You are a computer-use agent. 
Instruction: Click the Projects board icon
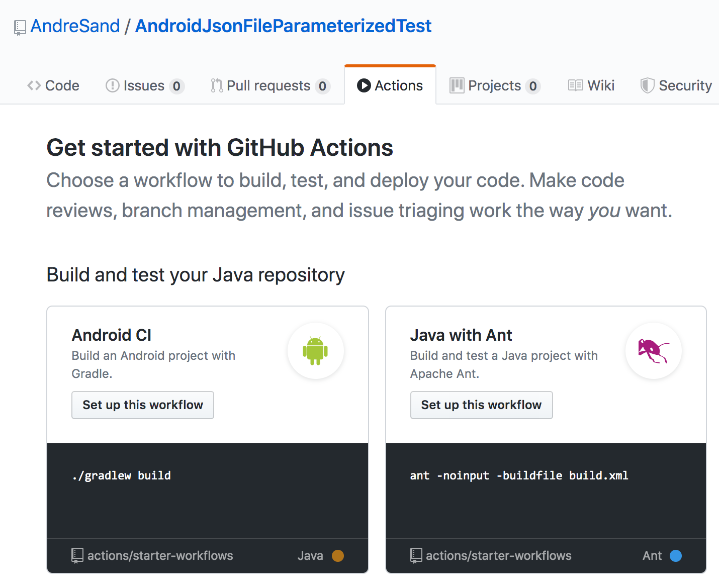457,85
